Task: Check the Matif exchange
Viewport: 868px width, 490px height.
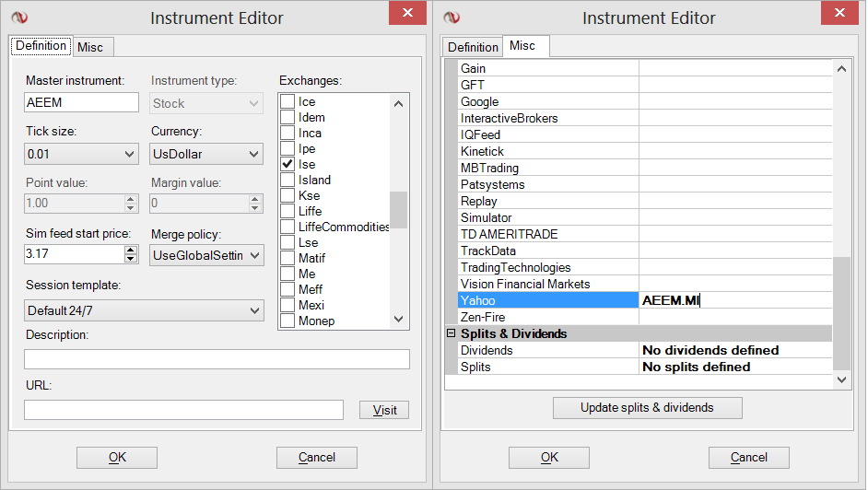Action: (x=287, y=258)
